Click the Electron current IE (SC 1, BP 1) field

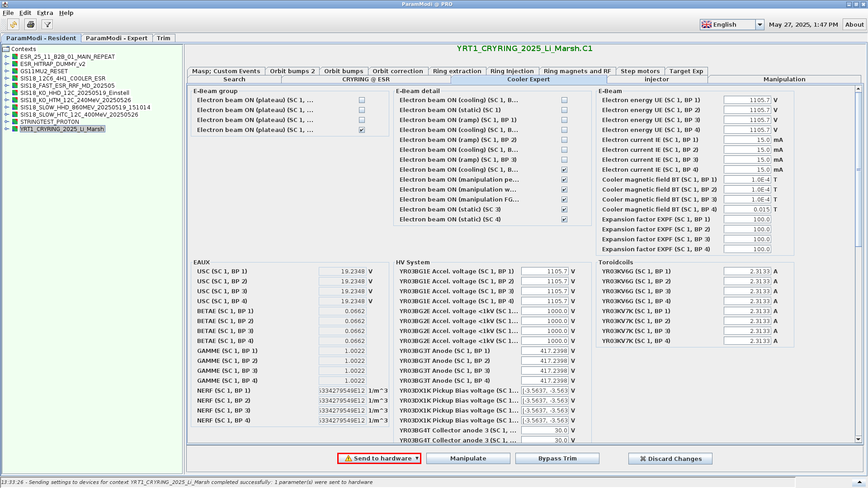pos(747,140)
